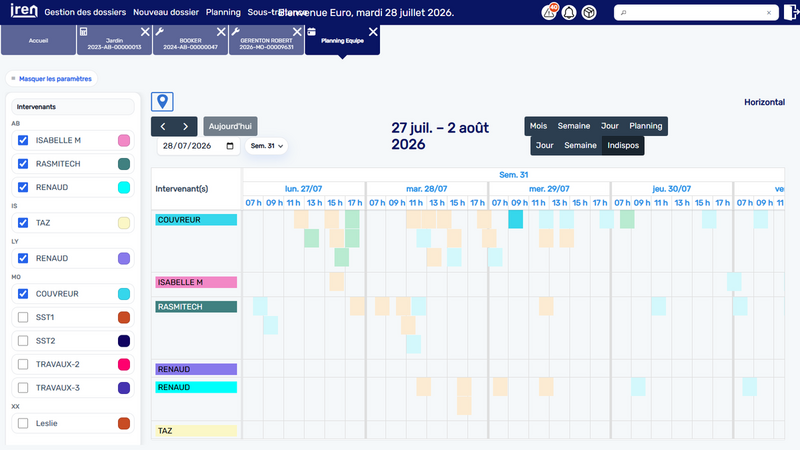800x450 pixels.
Task: Click the orange color swatch for SST1
Action: click(x=124, y=317)
